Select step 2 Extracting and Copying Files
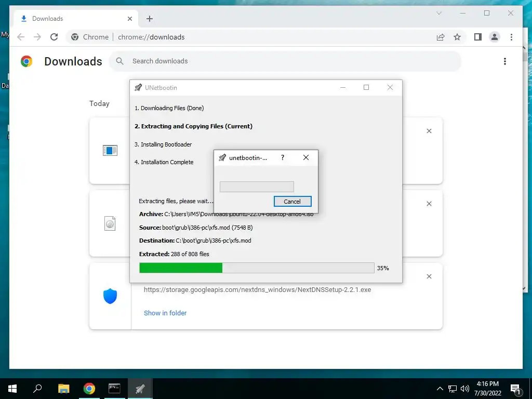The width and height of the screenshot is (532, 399). (x=193, y=126)
